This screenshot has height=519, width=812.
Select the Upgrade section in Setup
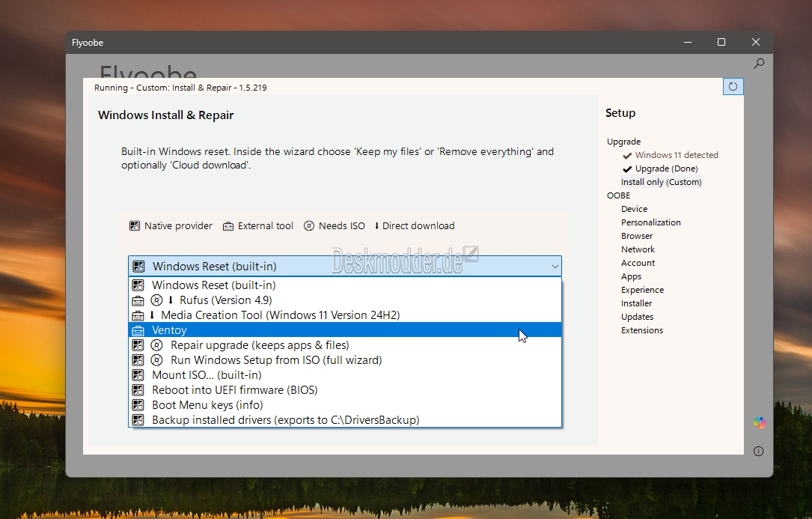(623, 142)
